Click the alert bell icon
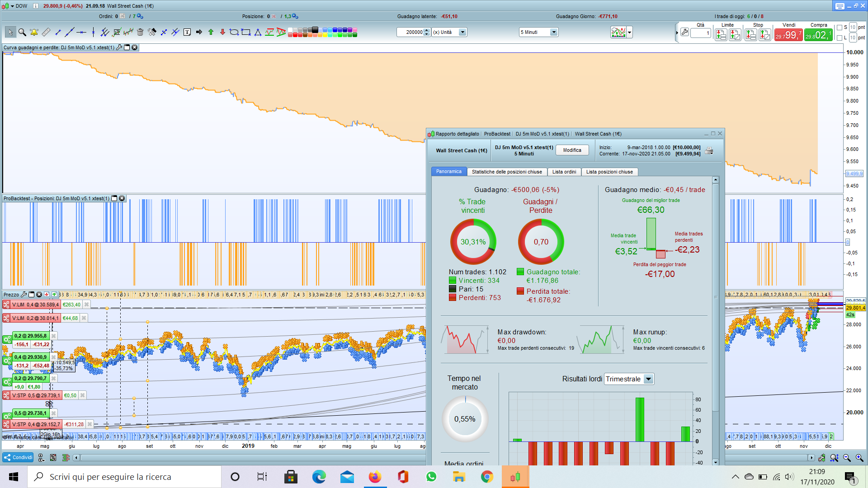 pos(34,32)
